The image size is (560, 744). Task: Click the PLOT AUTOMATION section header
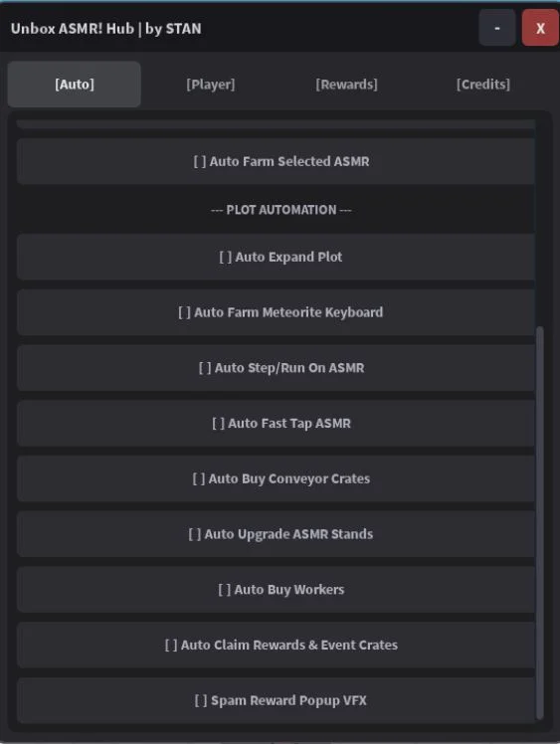(280, 210)
